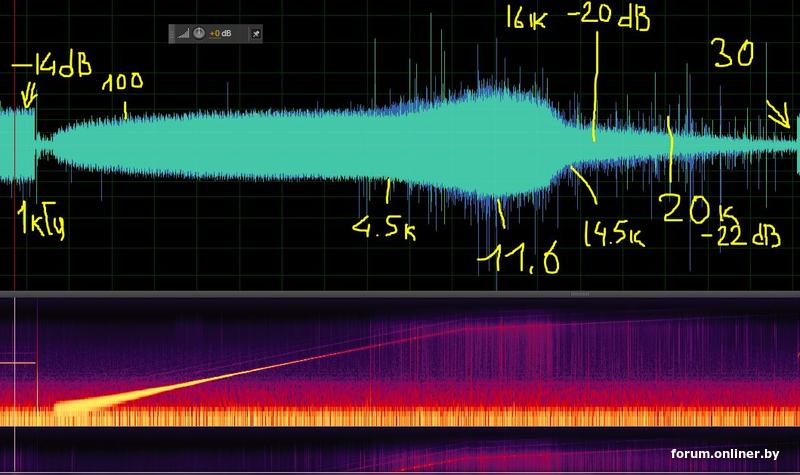This screenshot has height=475, width=800.
Task: Pin the floating gain HUD with the pushpin
Action: click(x=256, y=34)
